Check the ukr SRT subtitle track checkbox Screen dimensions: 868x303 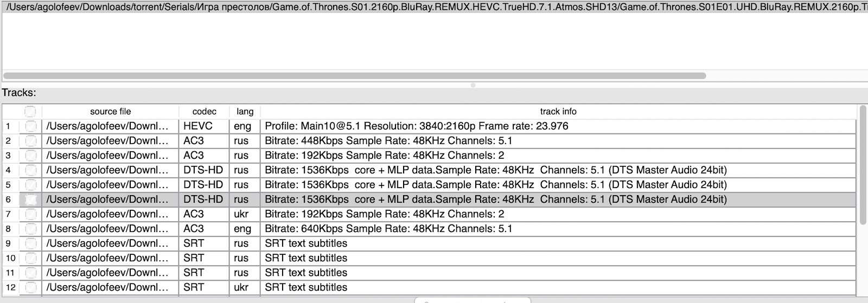(x=30, y=287)
